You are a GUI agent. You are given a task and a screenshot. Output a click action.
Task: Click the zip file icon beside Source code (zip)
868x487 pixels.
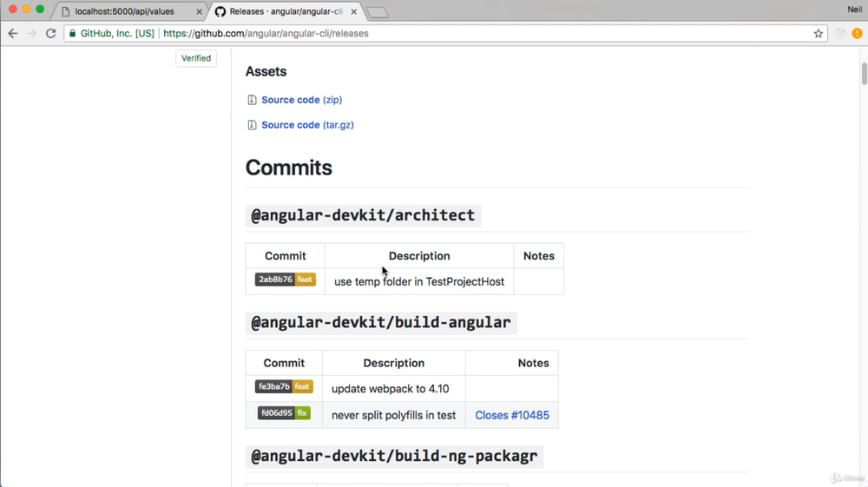[x=252, y=100]
